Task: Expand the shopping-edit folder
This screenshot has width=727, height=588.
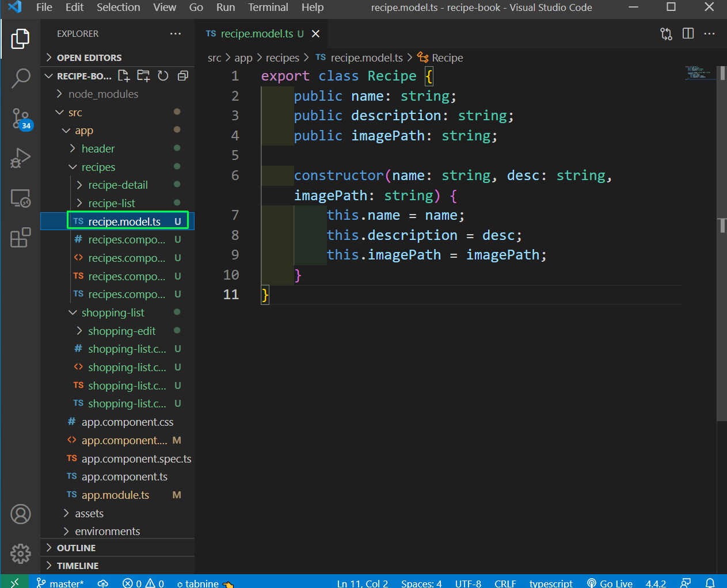Action: click(117, 331)
